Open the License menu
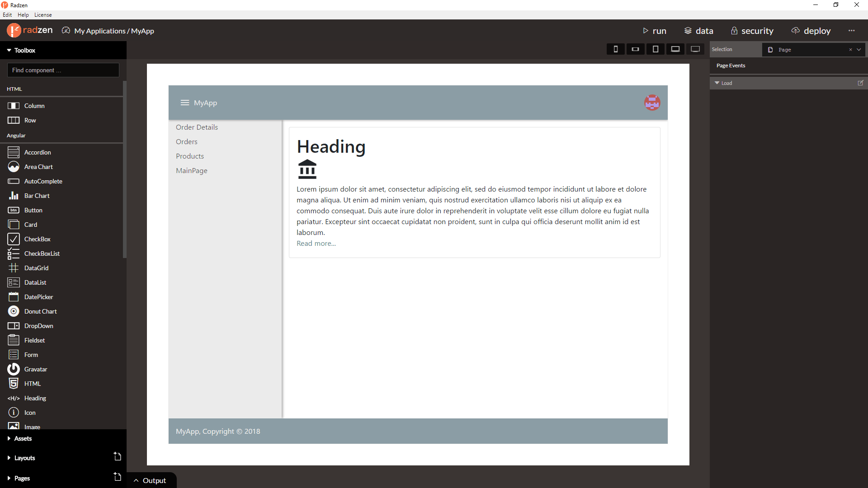The height and width of the screenshot is (488, 868). [43, 15]
